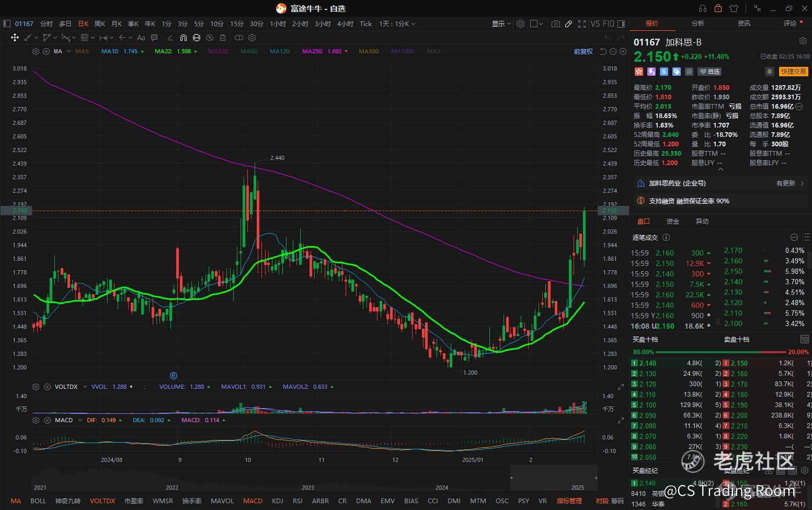This screenshot has height=510, width=812.
Task: Click the timeline range left handle
Action: [x=512, y=478]
